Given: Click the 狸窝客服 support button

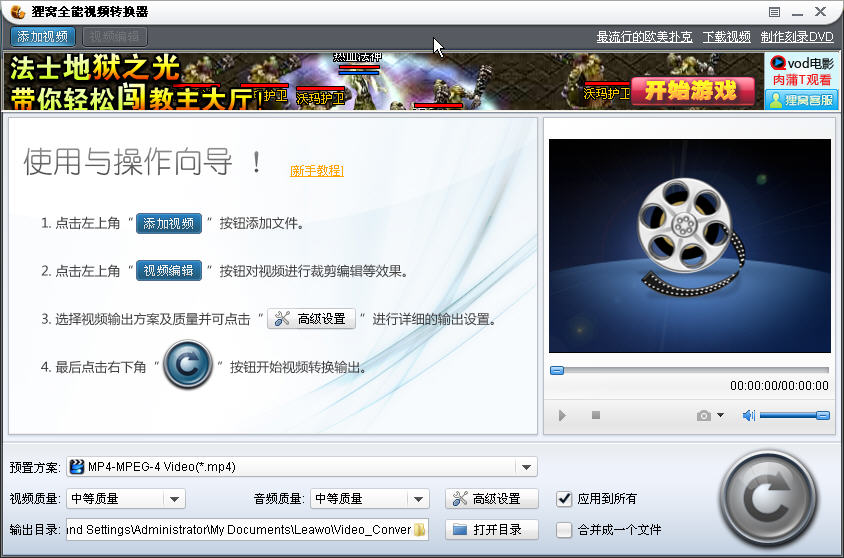Looking at the screenshot, I should [801, 100].
